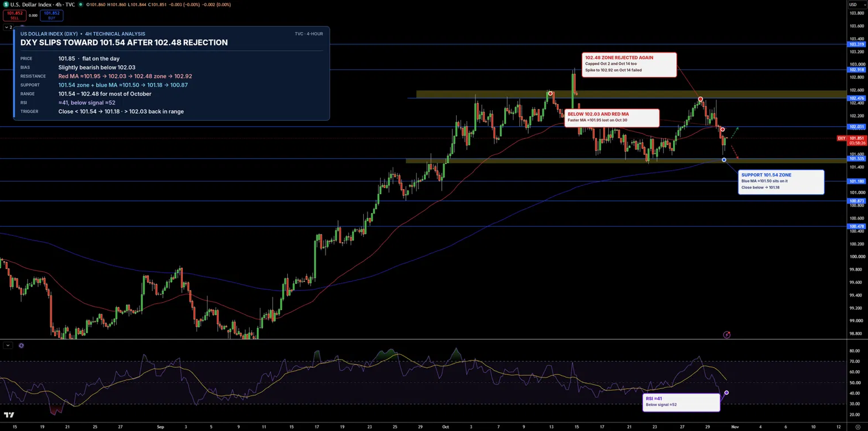
Task: Select the 101.180 price line label
Action: (856, 181)
